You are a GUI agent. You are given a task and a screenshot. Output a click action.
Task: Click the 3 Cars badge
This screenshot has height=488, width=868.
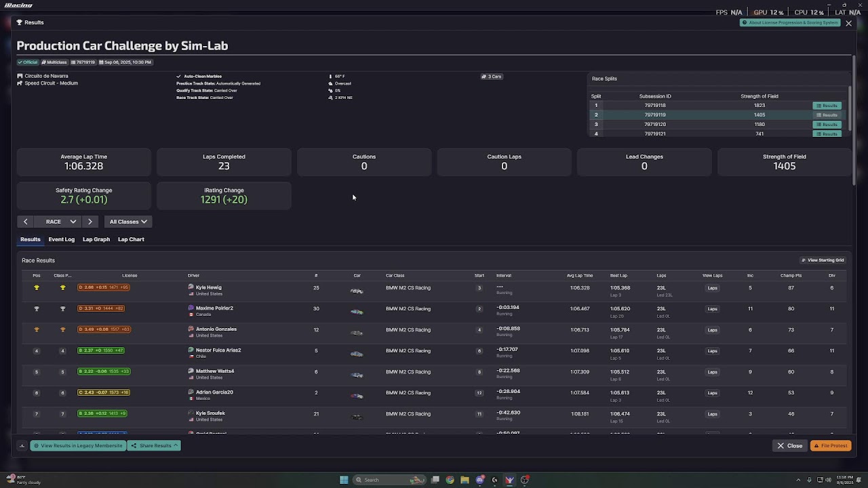click(x=492, y=77)
